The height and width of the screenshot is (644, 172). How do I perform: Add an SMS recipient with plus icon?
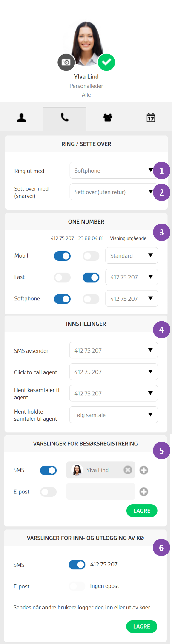coord(144,470)
